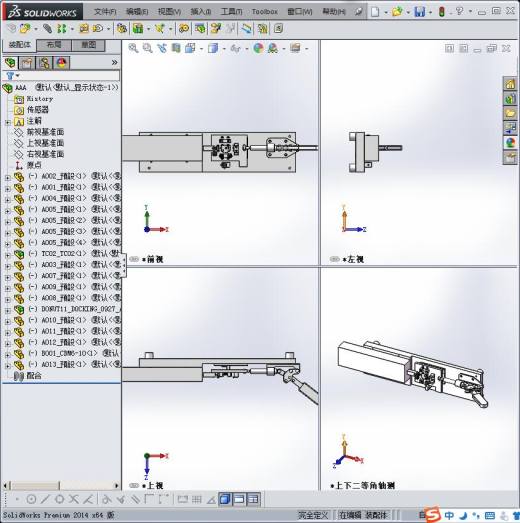Open the DisplayManager color wheel tab
Image resolution: width=520 pixels, height=523 pixels.
62,63
